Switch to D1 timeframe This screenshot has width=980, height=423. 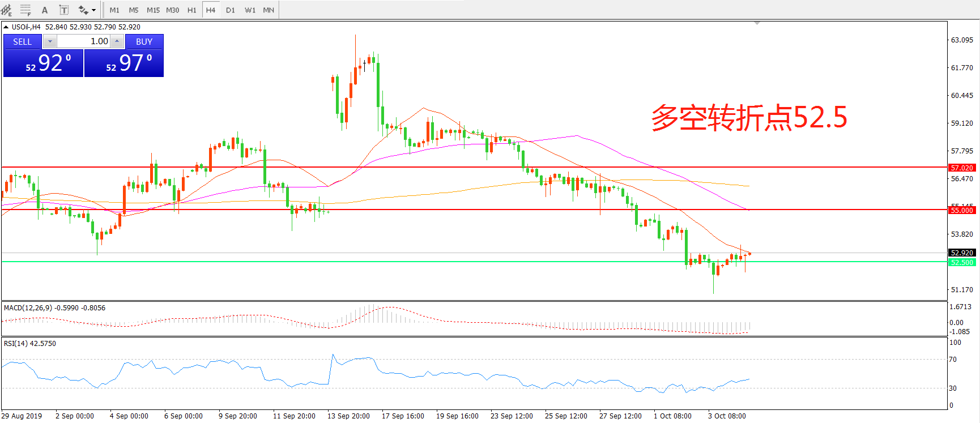[230, 10]
